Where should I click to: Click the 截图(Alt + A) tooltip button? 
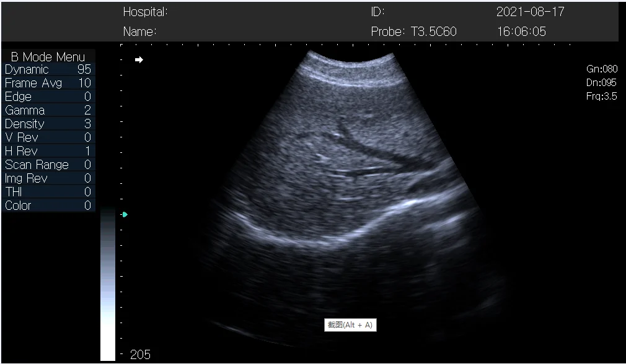pos(350,324)
